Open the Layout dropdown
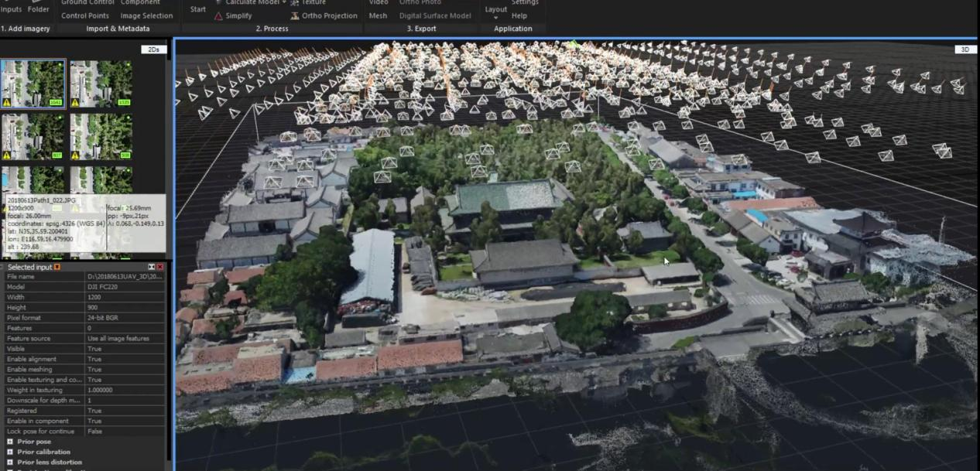This screenshot has height=471, width=980. pyautogui.click(x=495, y=9)
